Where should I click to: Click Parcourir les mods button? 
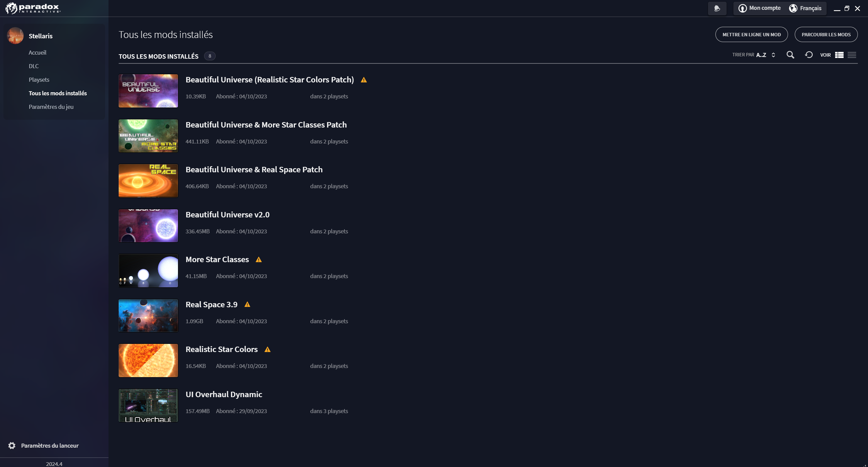coord(826,35)
